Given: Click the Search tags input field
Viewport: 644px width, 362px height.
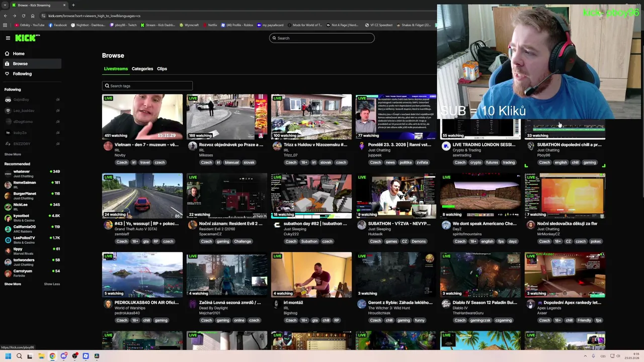Looking at the screenshot, I should (x=147, y=86).
